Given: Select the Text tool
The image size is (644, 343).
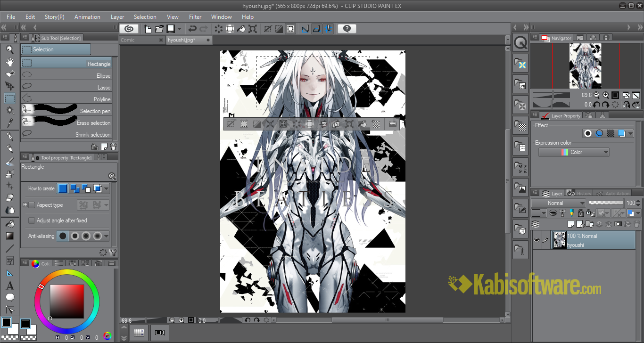Looking at the screenshot, I should pyautogui.click(x=9, y=286).
